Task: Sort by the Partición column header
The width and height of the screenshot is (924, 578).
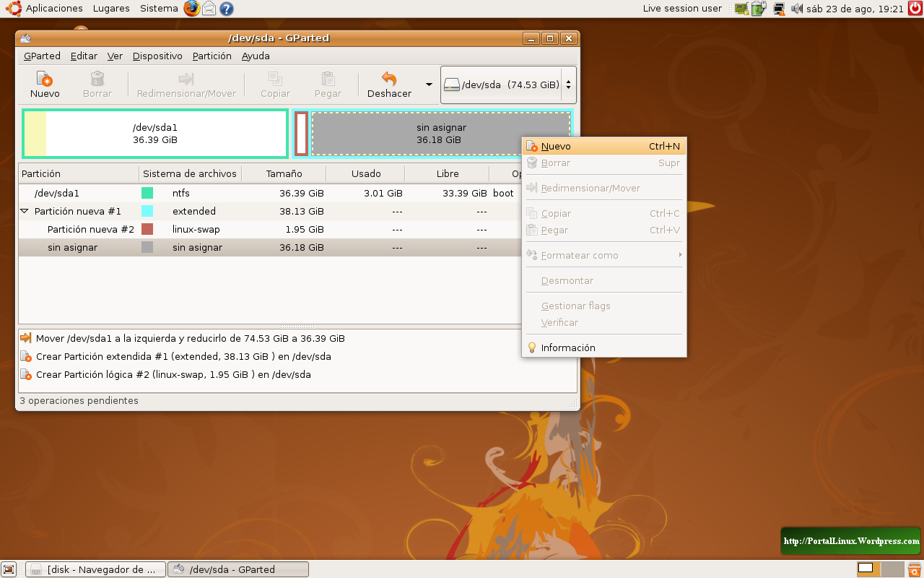Action: 79,174
